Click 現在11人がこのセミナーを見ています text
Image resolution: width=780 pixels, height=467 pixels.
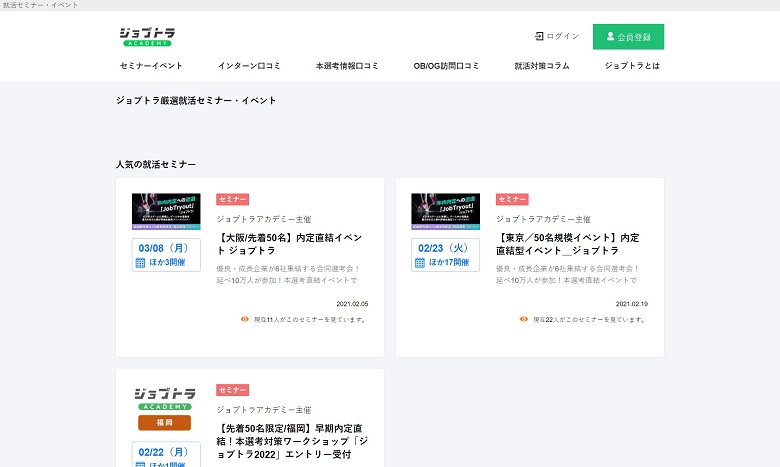(x=310, y=320)
